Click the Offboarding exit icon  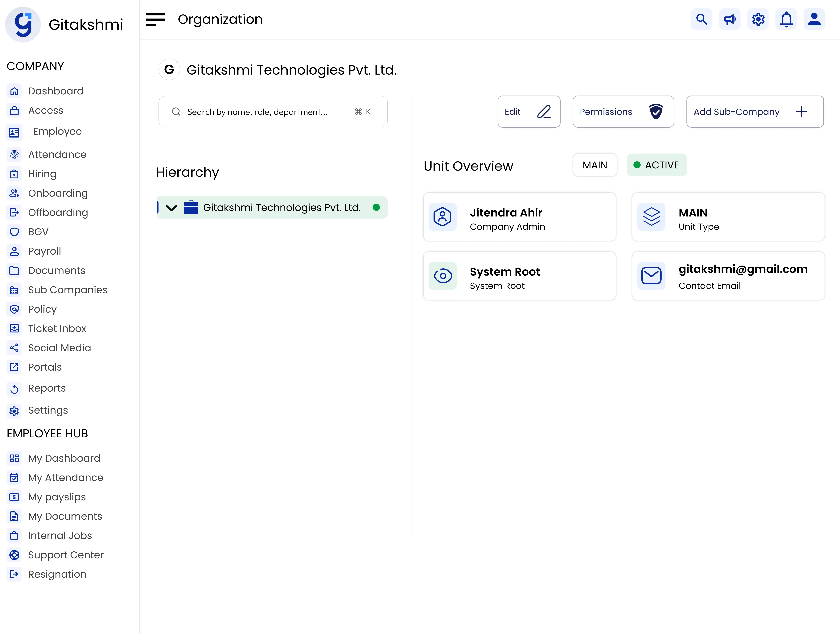pos(14,213)
